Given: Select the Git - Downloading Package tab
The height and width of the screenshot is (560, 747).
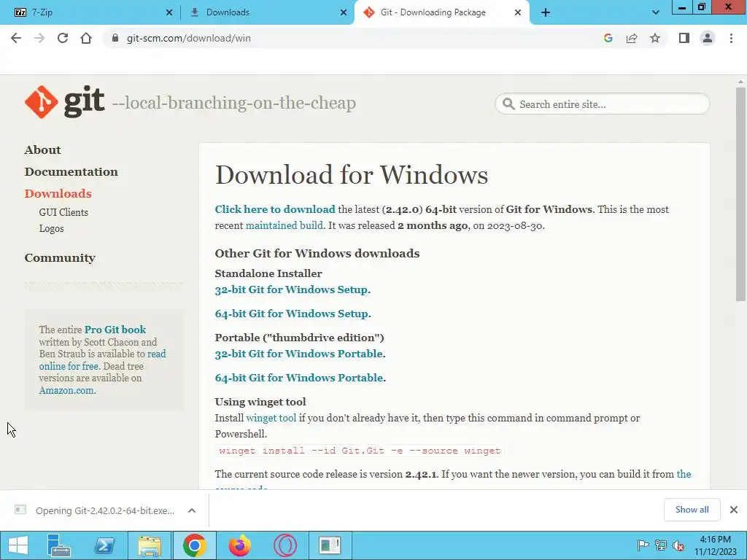Looking at the screenshot, I should [433, 12].
